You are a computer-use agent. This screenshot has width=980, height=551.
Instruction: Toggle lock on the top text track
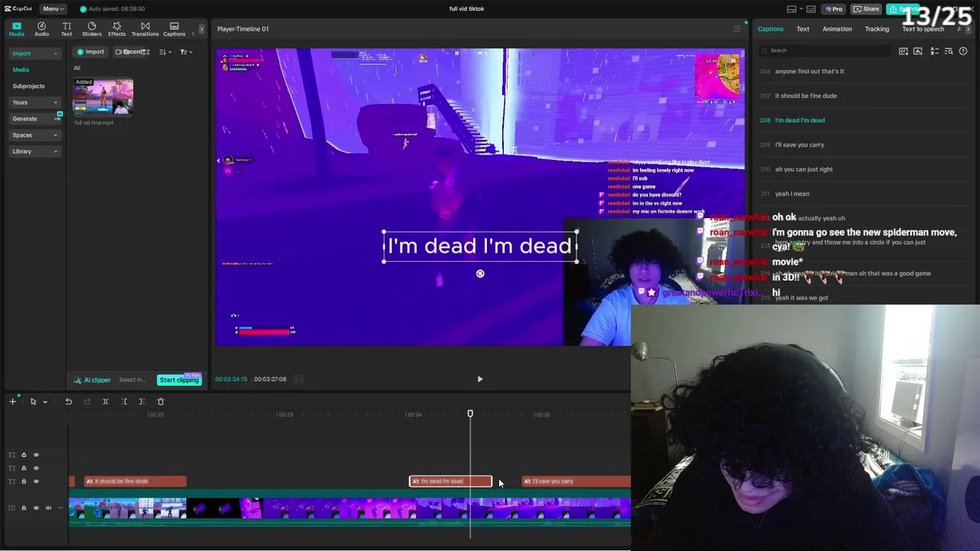click(x=24, y=455)
